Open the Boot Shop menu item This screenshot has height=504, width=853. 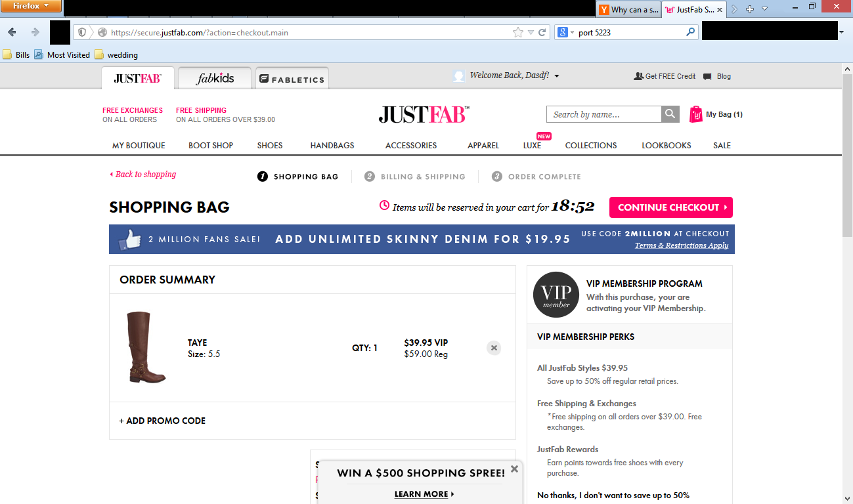(211, 146)
